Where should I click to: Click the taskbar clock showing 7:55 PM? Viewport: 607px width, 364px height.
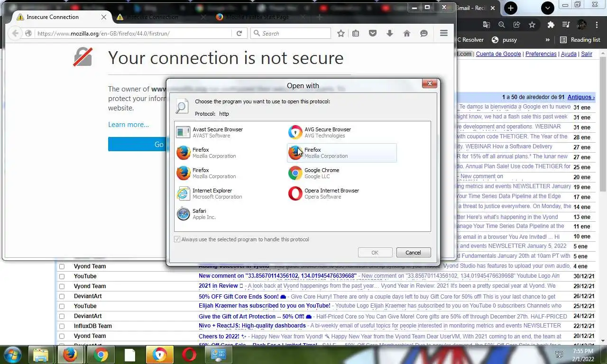tap(582, 355)
